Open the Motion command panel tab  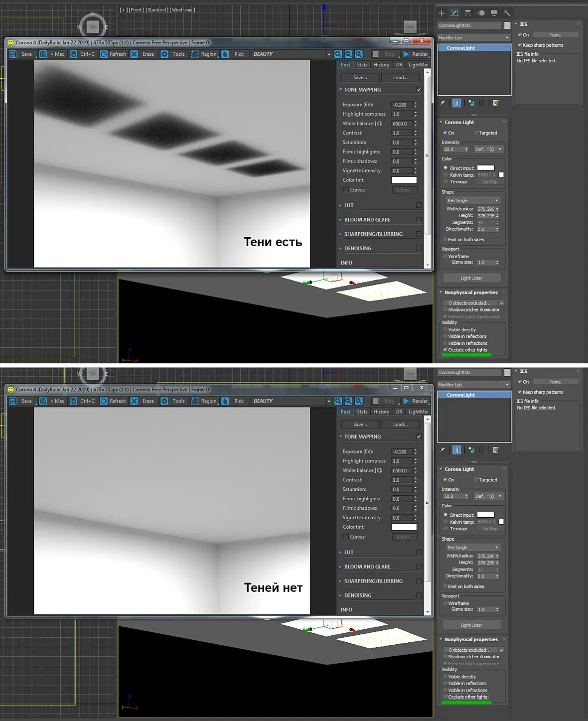481,13
